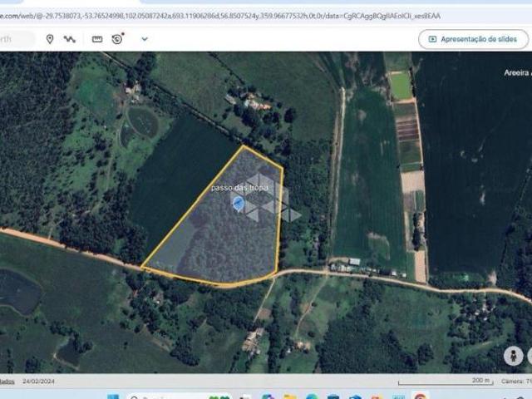532x399 pixels.
Task: Open the Measure distance ruler tool
Action: [97, 39]
